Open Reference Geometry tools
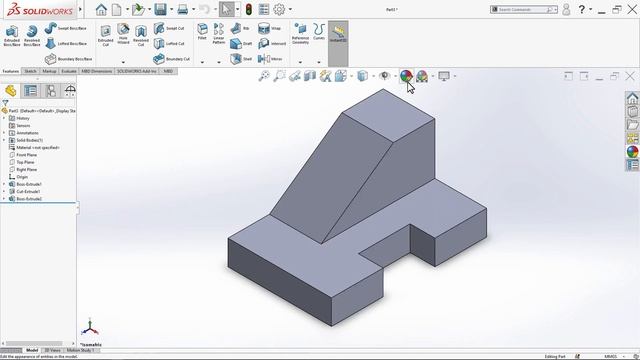The height and width of the screenshot is (360, 640). [x=300, y=33]
